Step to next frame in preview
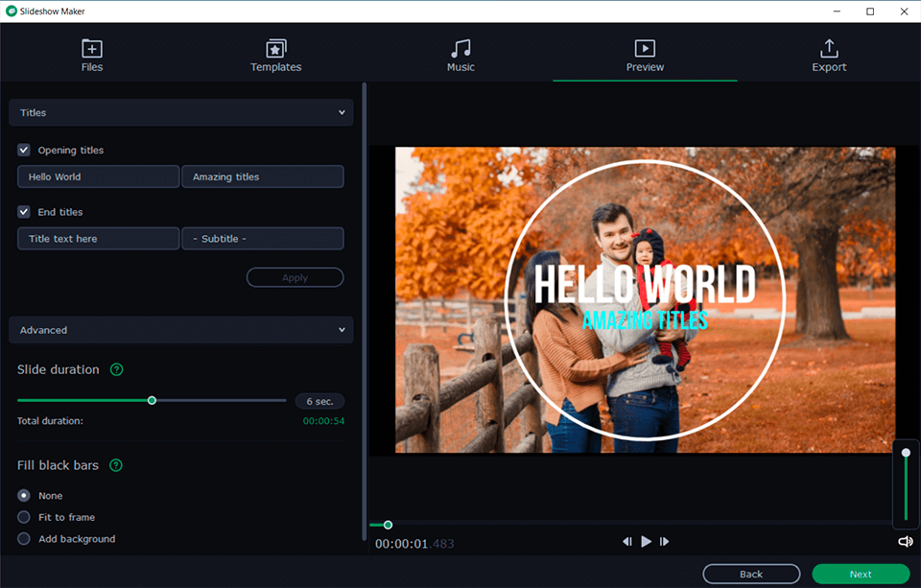The height and width of the screenshot is (588, 921). coord(664,542)
